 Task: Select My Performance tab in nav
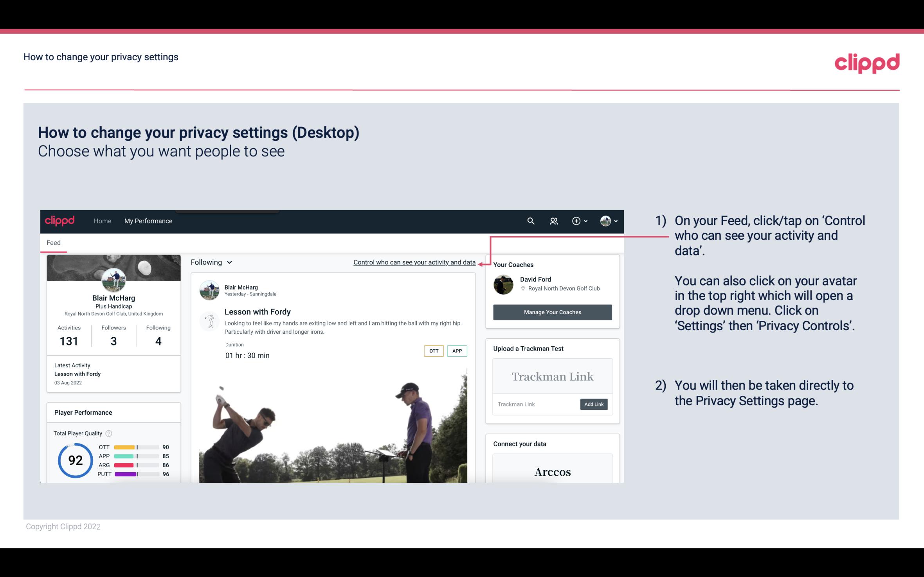point(148,221)
